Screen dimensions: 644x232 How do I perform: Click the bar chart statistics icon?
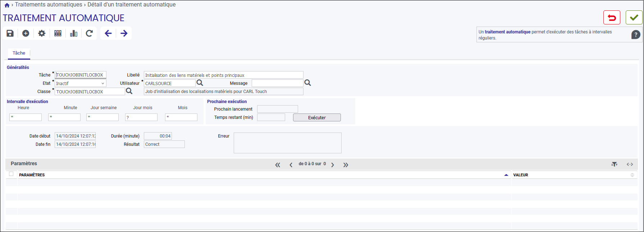[74, 33]
